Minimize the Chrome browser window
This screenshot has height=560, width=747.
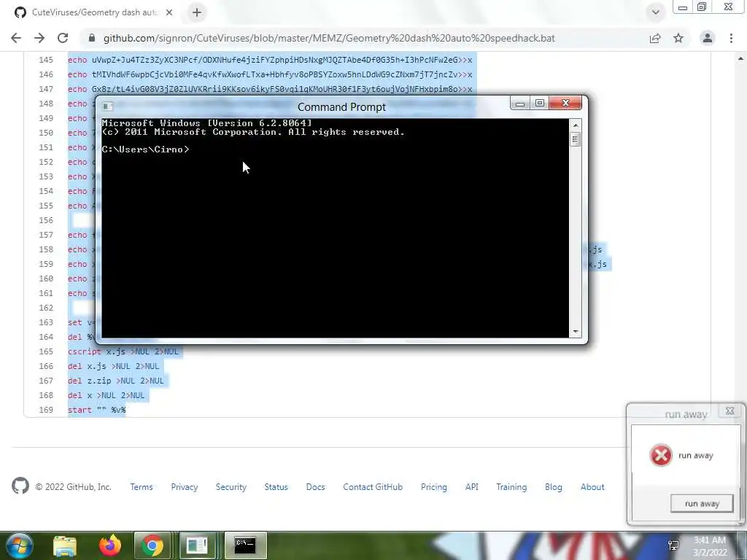point(683,7)
